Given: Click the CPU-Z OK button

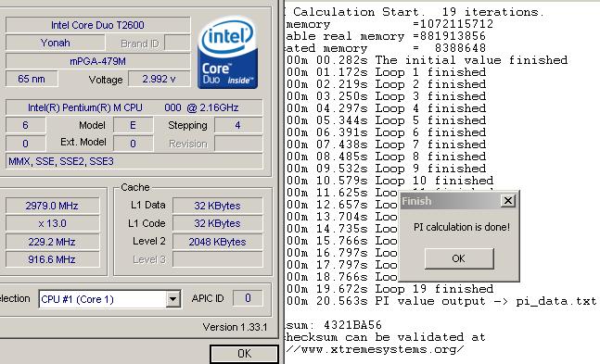Looking at the screenshot, I should pyautogui.click(x=244, y=354).
